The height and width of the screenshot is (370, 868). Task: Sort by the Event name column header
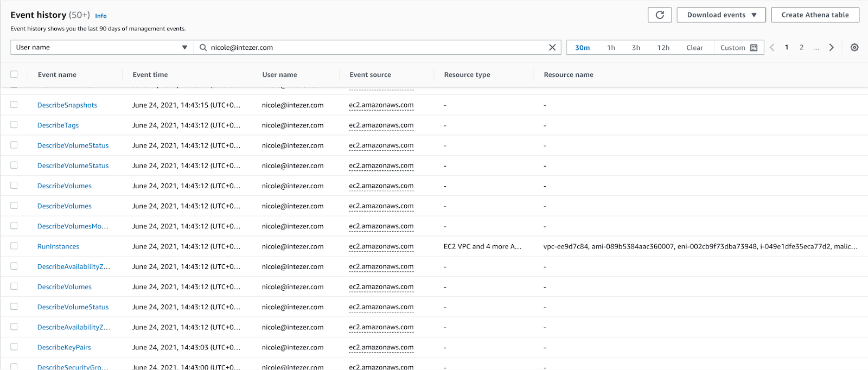(x=57, y=75)
